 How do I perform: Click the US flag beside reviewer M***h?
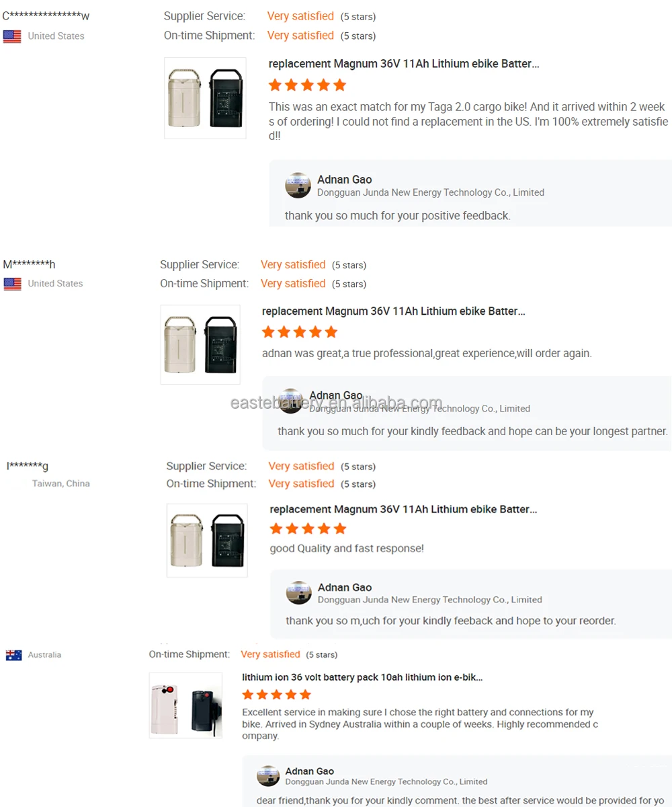click(x=12, y=284)
